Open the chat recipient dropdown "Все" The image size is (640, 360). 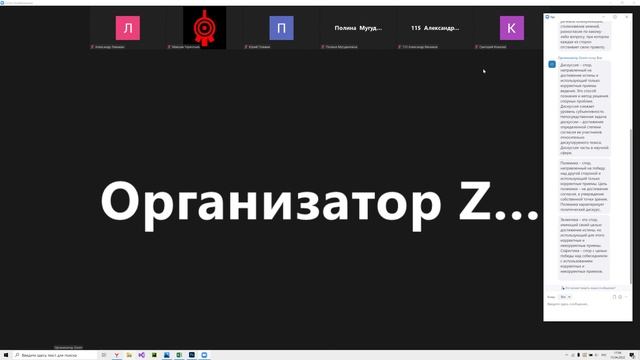point(565,297)
